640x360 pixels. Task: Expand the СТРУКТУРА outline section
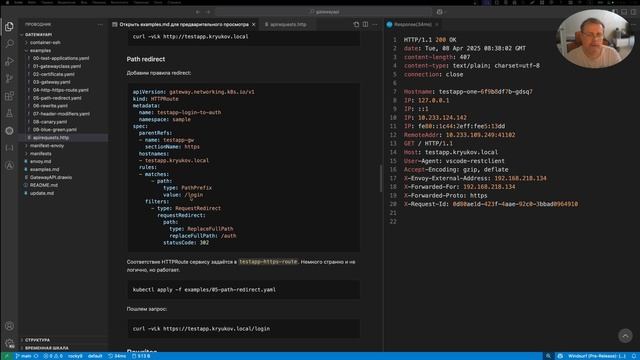click(37, 340)
